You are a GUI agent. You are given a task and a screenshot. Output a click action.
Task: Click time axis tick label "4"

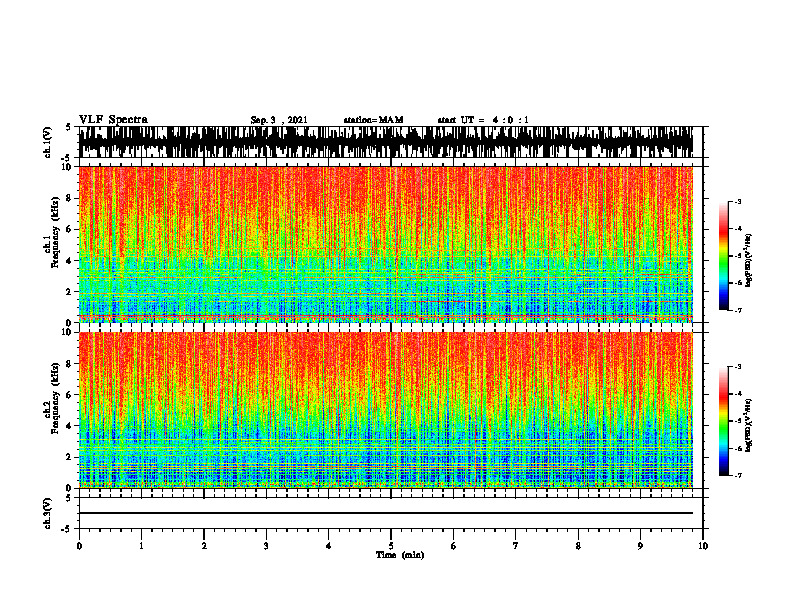click(x=328, y=546)
